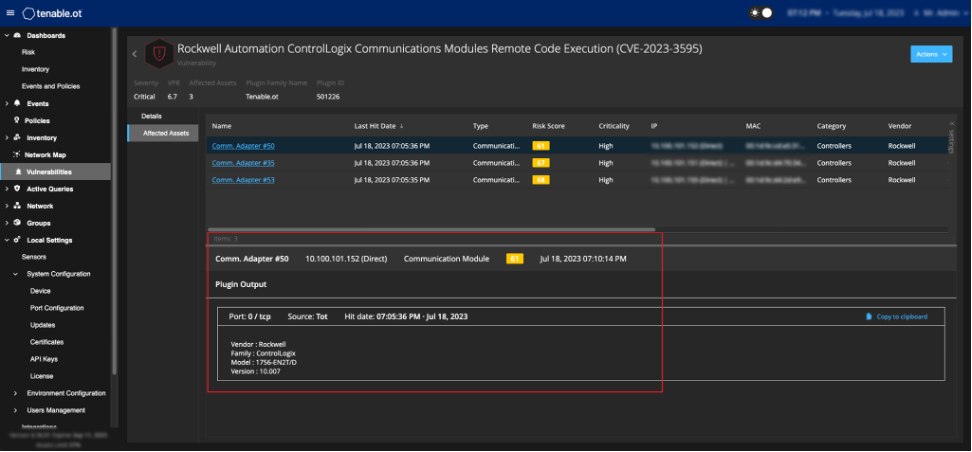This screenshot has height=452, width=972.
Task: Toggle the dark/light theme switch
Action: 762,12
